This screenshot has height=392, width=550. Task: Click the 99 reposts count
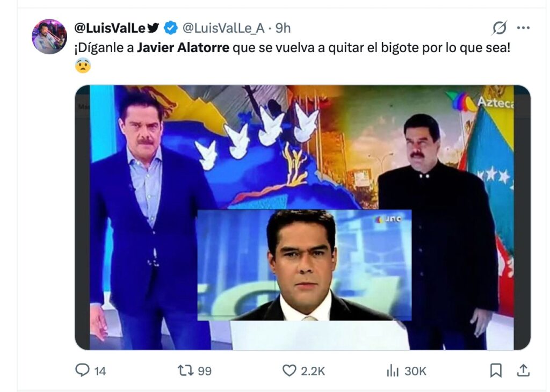[x=205, y=371]
